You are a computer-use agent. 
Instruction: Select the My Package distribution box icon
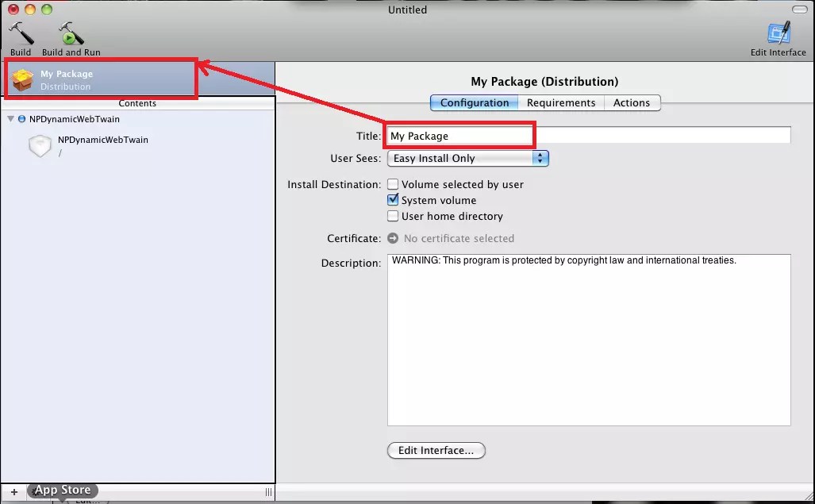[x=22, y=80]
